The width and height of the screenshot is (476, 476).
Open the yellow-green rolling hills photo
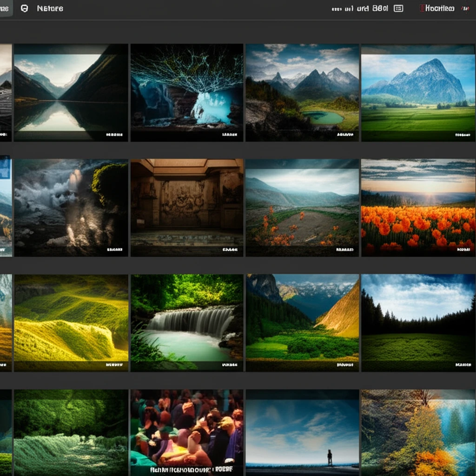pyautogui.click(x=71, y=323)
